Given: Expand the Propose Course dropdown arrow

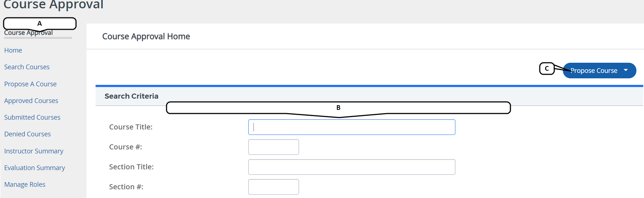Looking at the screenshot, I should 626,70.
